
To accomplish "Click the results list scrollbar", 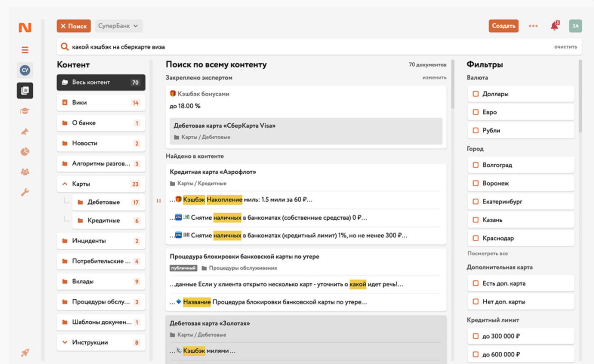I will [453, 84].
